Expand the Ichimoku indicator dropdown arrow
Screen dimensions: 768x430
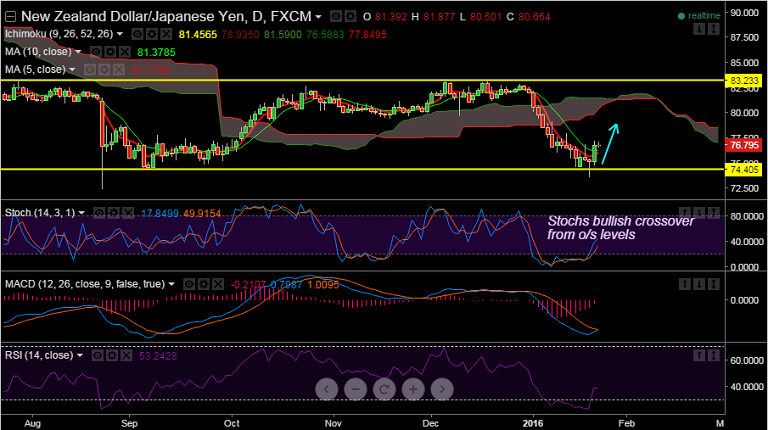pyautogui.click(x=120, y=34)
